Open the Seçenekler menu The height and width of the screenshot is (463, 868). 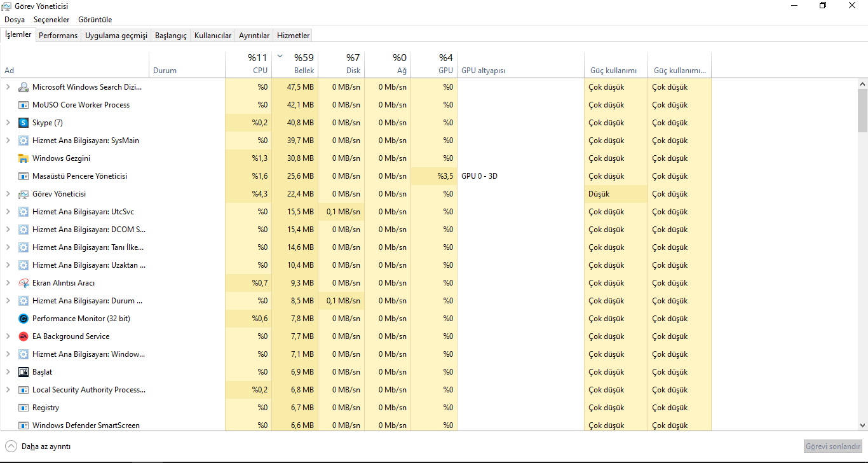51,20
